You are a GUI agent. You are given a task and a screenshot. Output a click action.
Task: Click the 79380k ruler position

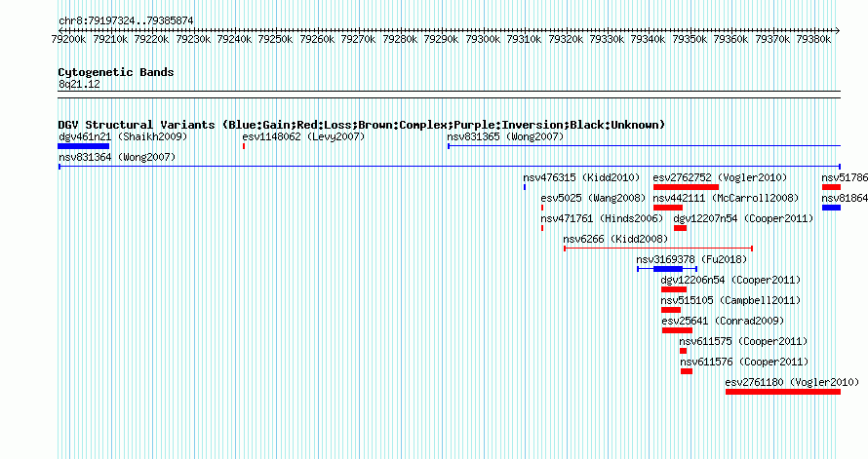coord(813,39)
